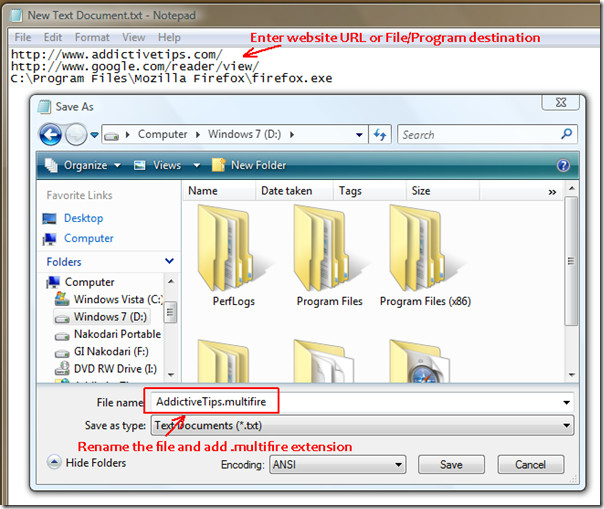This screenshot has width=604, height=509.
Task: Open Views options dropdown arrow
Action: pos(197,165)
